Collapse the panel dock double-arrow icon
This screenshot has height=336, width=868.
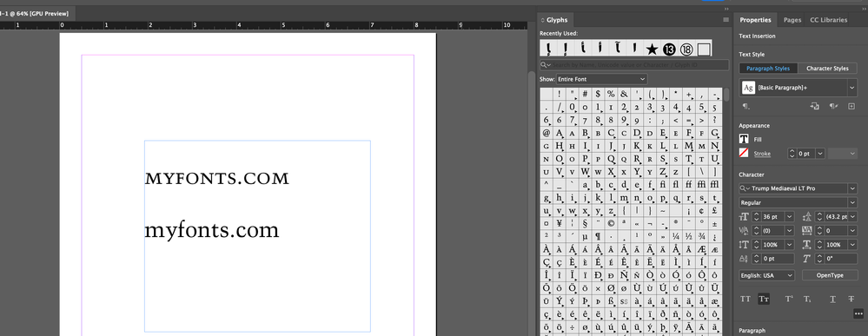click(726, 10)
